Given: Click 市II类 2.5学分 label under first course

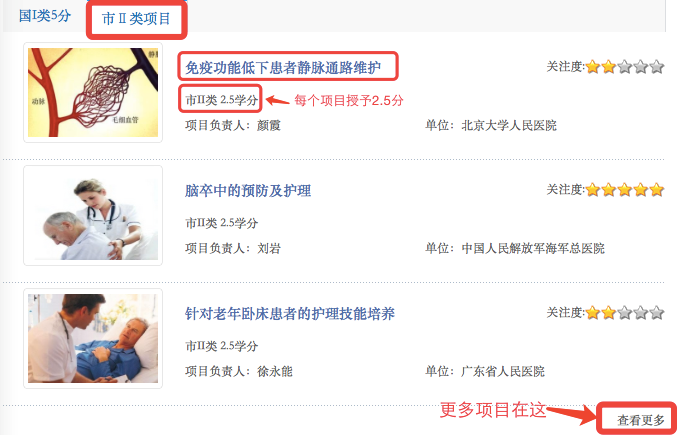Looking at the screenshot, I should coord(221,100).
